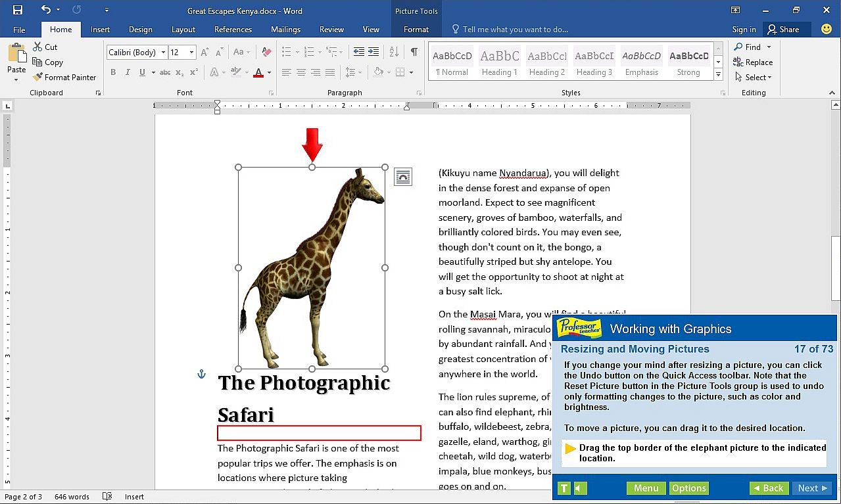Click the Cut scissors icon
841x504 pixels.
click(37, 47)
